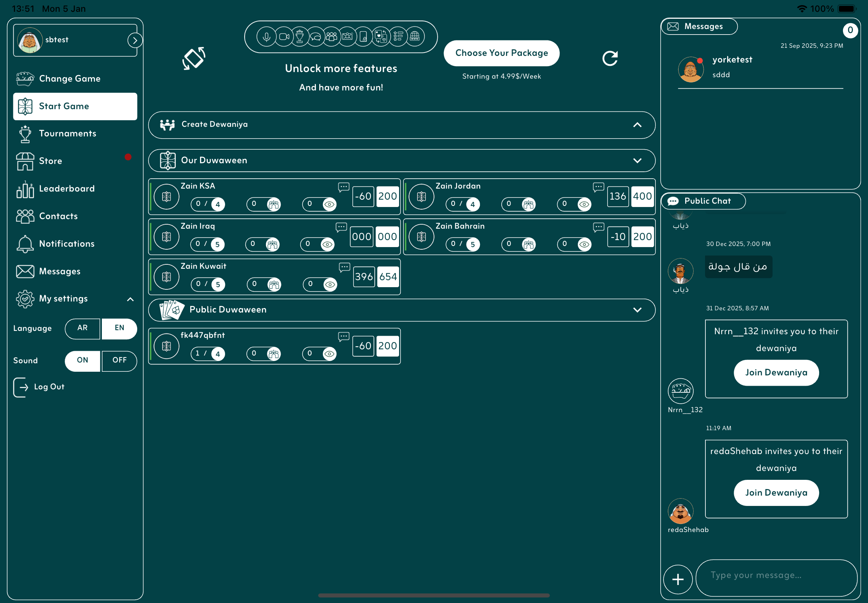Click the video camera feature icon
Viewport: 868px width, 603px height.
click(x=284, y=37)
